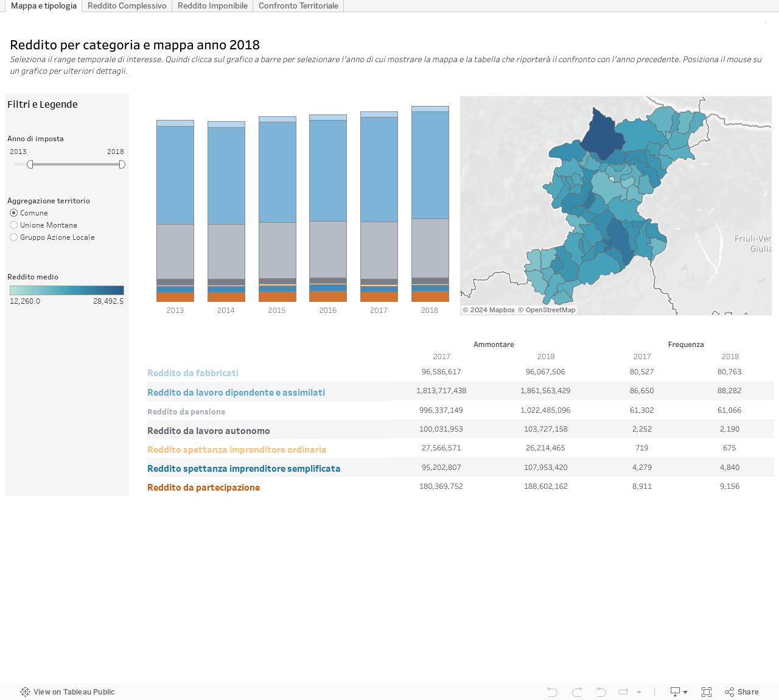This screenshot has height=700, width=779.
Task: Click the value 26,214,465
Action: coord(546,448)
